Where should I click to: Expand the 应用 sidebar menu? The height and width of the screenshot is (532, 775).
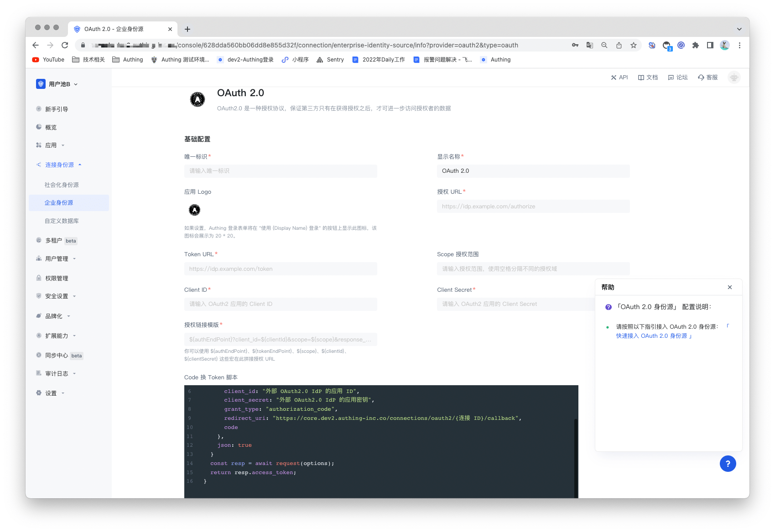(x=51, y=145)
